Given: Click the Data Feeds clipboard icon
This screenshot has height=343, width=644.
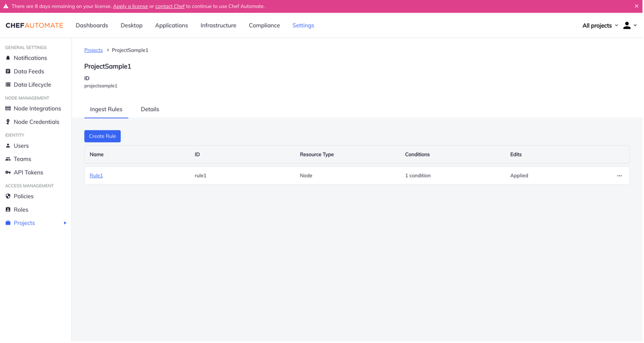Looking at the screenshot, I should pos(8,71).
